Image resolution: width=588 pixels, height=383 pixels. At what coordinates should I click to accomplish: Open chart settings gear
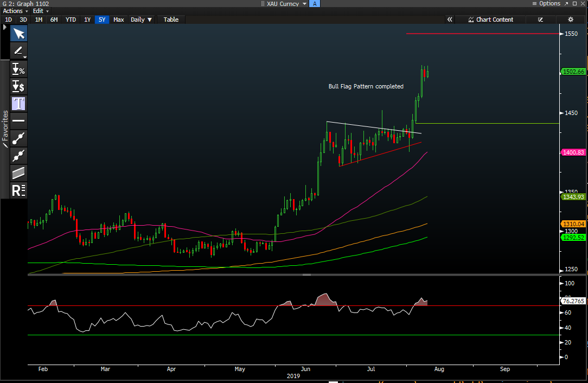(570, 20)
